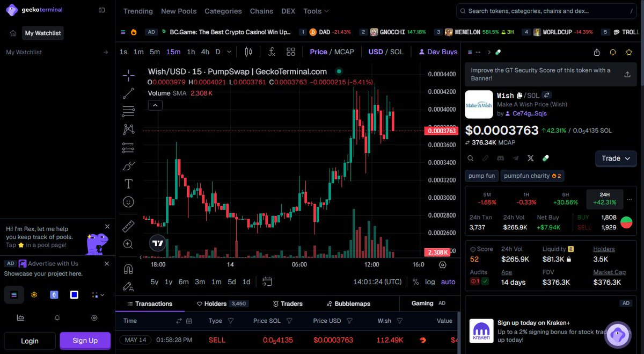This screenshot has height=354, width=644.
Task: Click in the token search field
Action: (x=547, y=11)
